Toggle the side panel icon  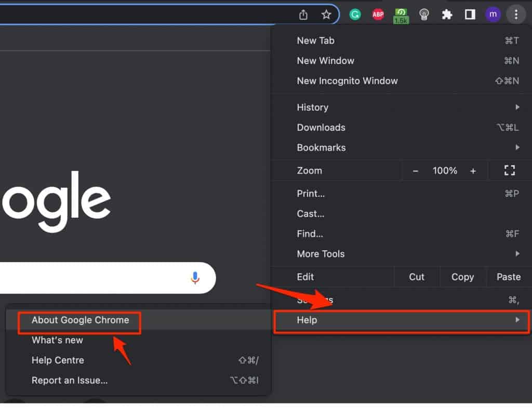pos(470,14)
